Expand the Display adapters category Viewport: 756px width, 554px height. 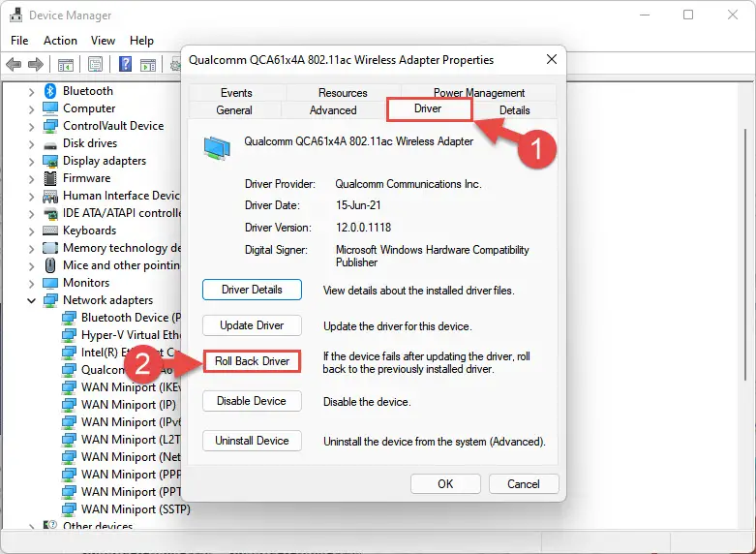[31, 161]
